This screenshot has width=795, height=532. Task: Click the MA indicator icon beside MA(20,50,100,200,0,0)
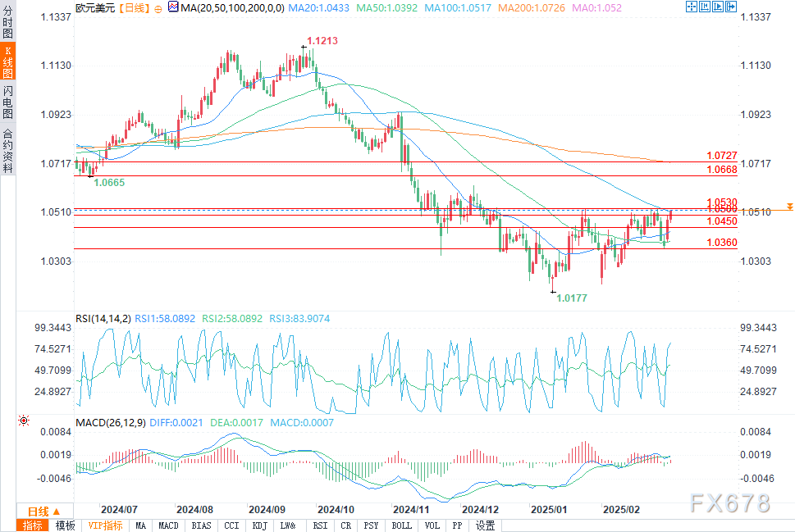173,7
